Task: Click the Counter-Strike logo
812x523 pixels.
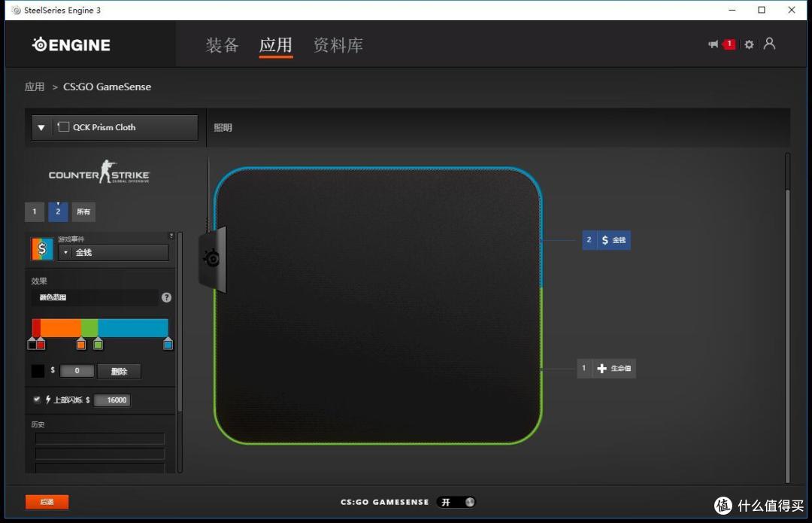Action: click(x=99, y=172)
